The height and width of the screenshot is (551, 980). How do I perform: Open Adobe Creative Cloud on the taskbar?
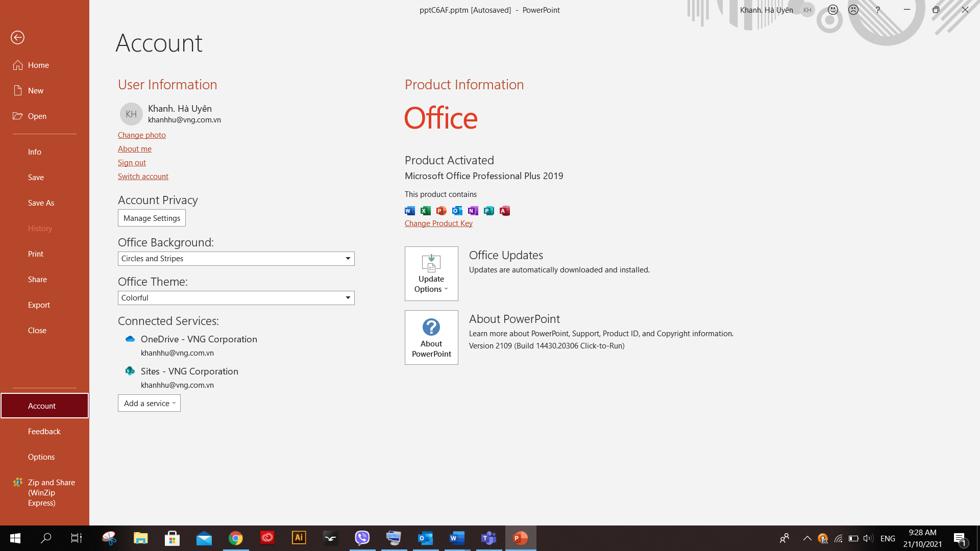point(267,538)
